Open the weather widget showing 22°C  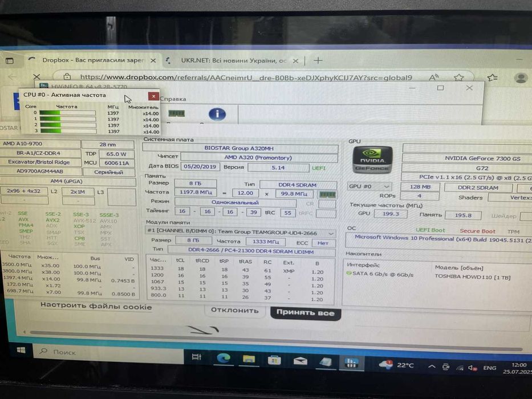click(x=396, y=365)
